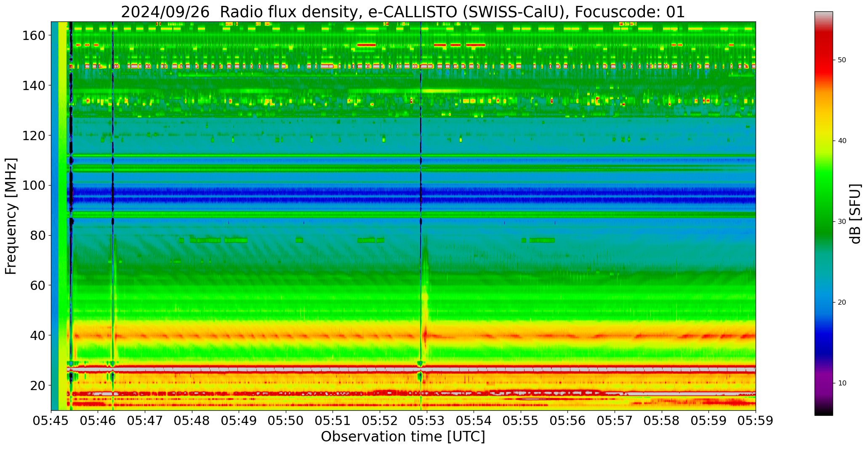The height and width of the screenshot is (449, 868).
Task: Click the white-red interference band near 26 MHz
Action: [411, 369]
